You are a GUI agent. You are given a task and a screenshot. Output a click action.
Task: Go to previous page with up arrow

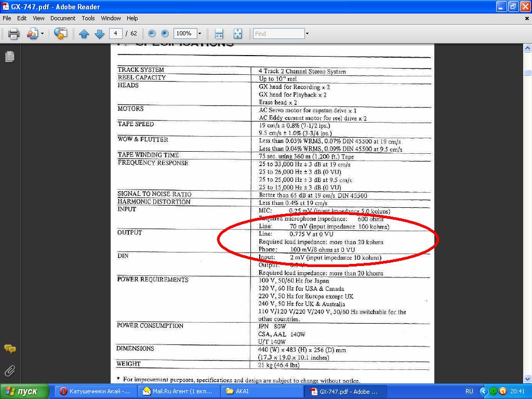click(x=84, y=34)
